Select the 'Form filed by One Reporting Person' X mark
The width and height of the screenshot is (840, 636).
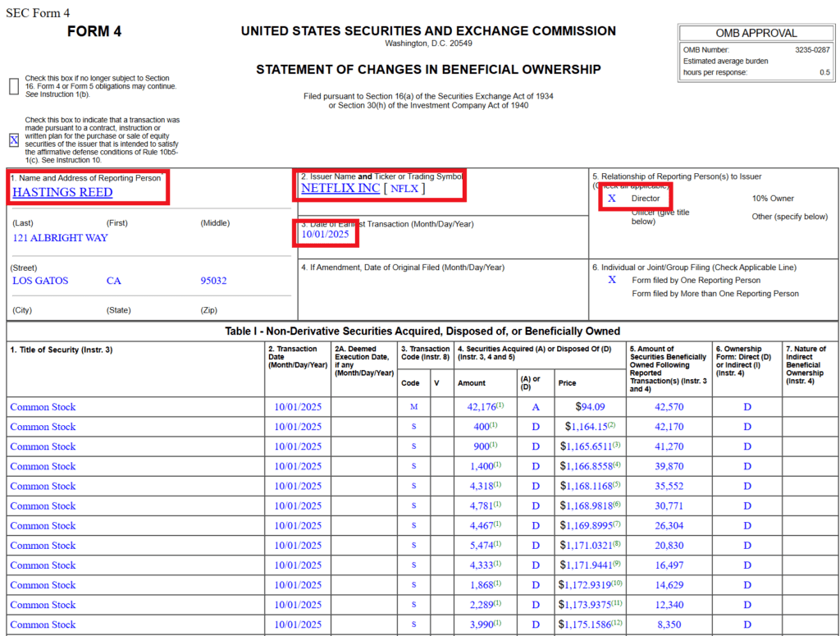pyautogui.click(x=611, y=280)
